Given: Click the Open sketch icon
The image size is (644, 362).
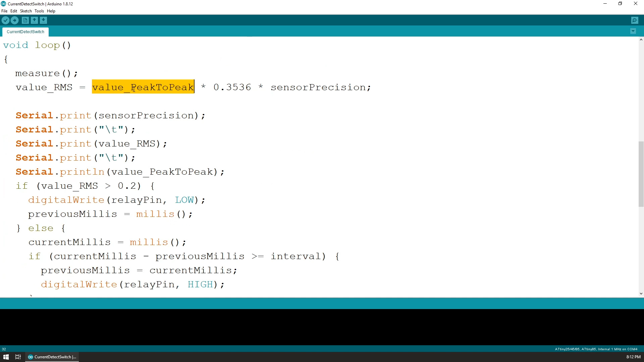Looking at the screenshot, I should [34, 20].
